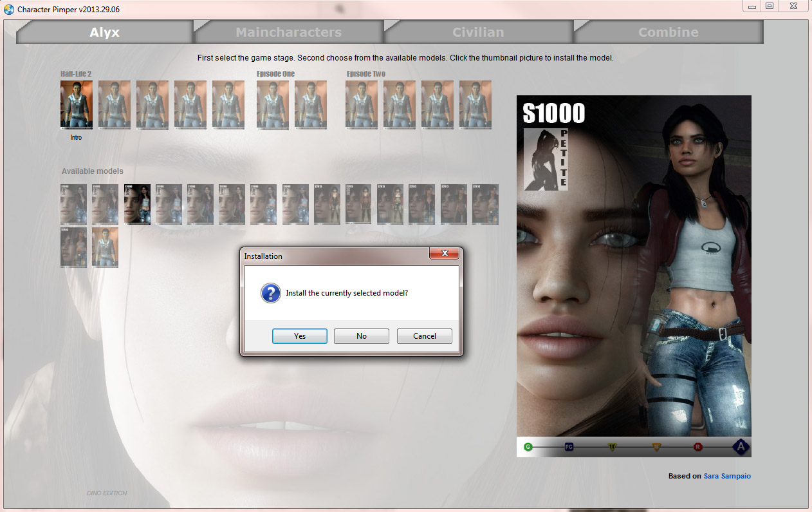Viewport: 812px width, 512px height.
Task: Minimize the Character Pimper window
Action: 752,6
